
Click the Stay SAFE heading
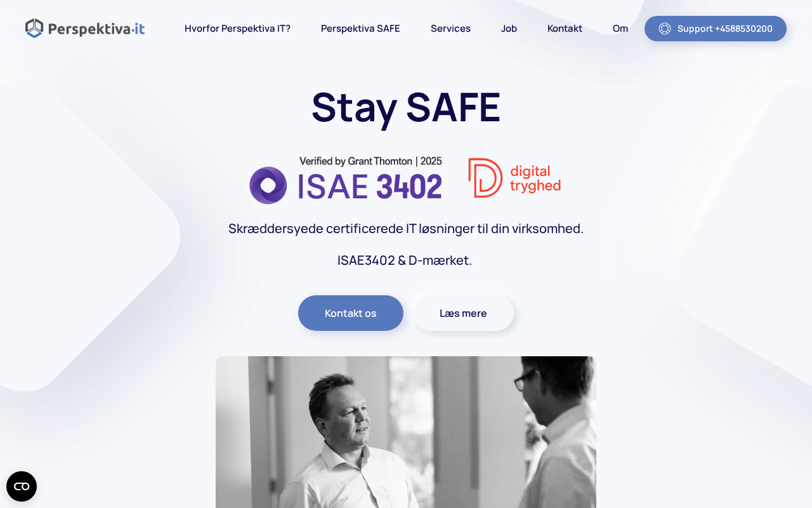[x=406, y=107]
